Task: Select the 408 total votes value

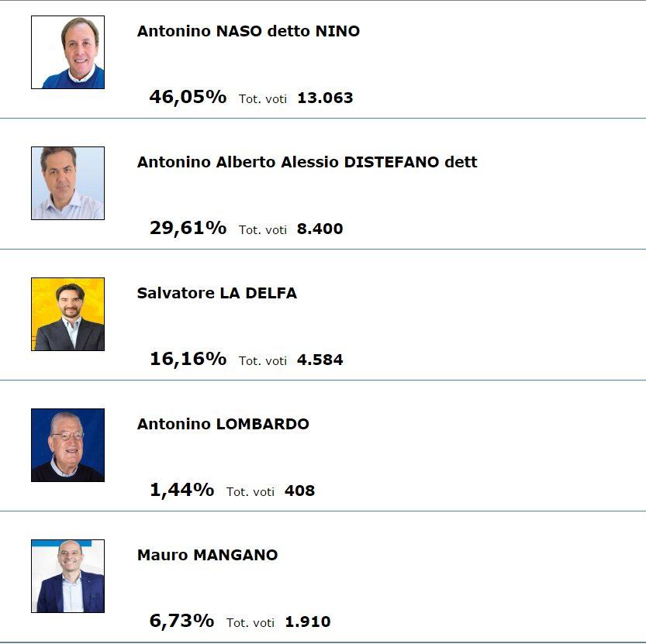Action: coord(299,491)
